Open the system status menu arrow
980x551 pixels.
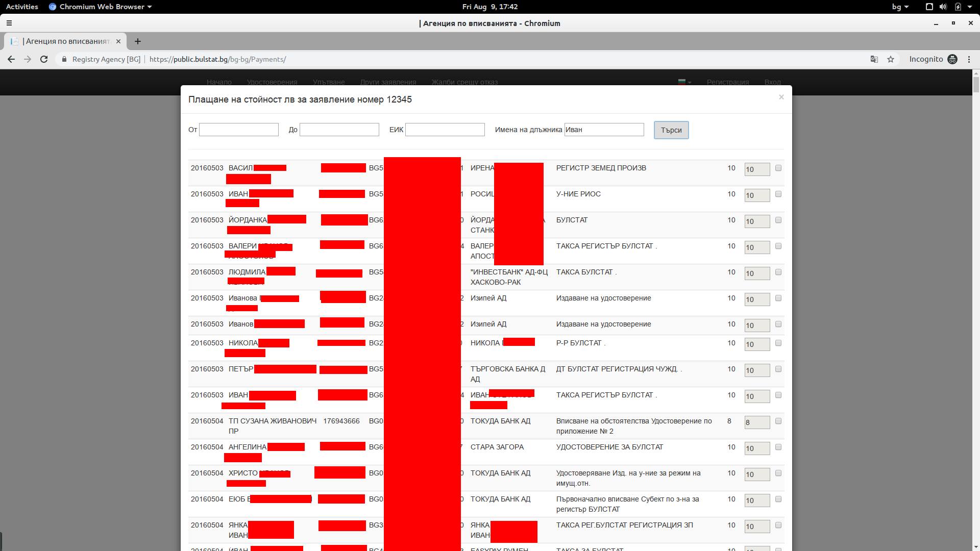tap(970, 7)
